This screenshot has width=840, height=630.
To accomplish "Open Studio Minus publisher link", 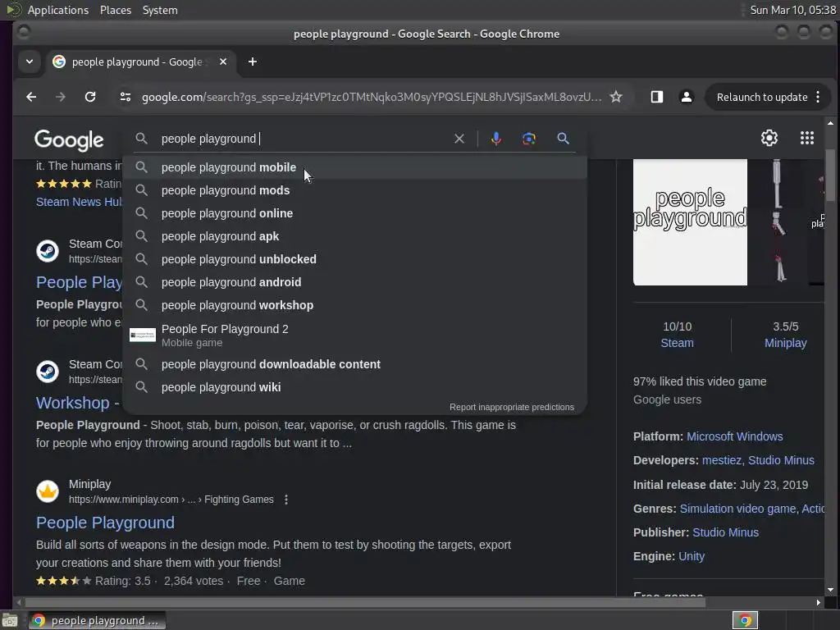I will tap(725, 532).
